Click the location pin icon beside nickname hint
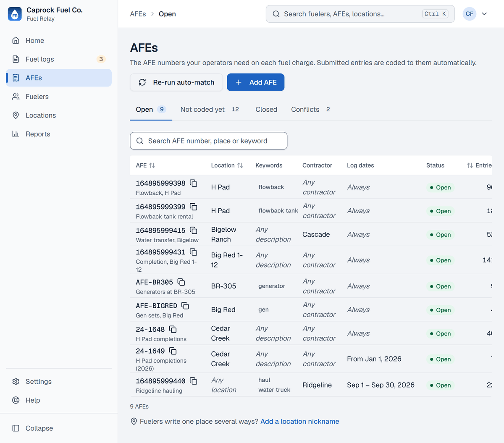Screen dimensions: 504x443 tap(134, 421)
